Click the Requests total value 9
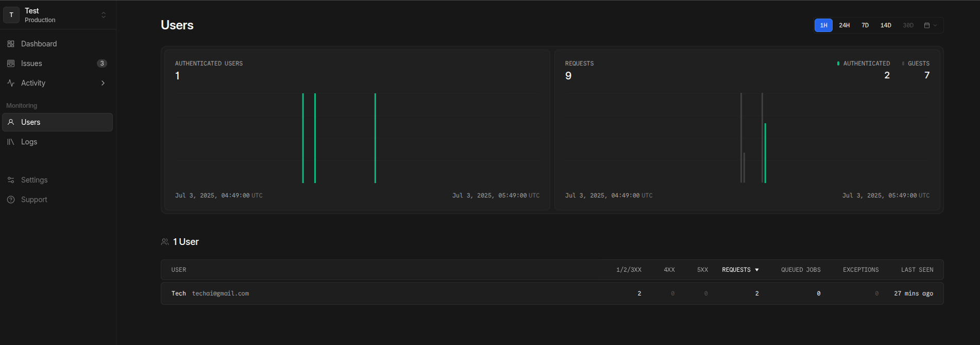 pyautogui.click(x=568, y=76)
